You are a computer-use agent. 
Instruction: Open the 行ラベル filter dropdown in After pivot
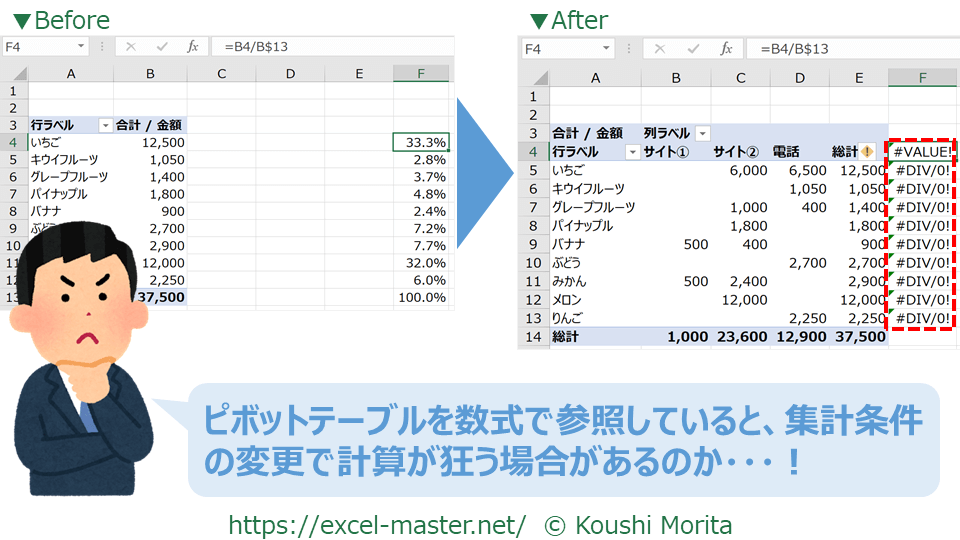(x=632, y=152)
